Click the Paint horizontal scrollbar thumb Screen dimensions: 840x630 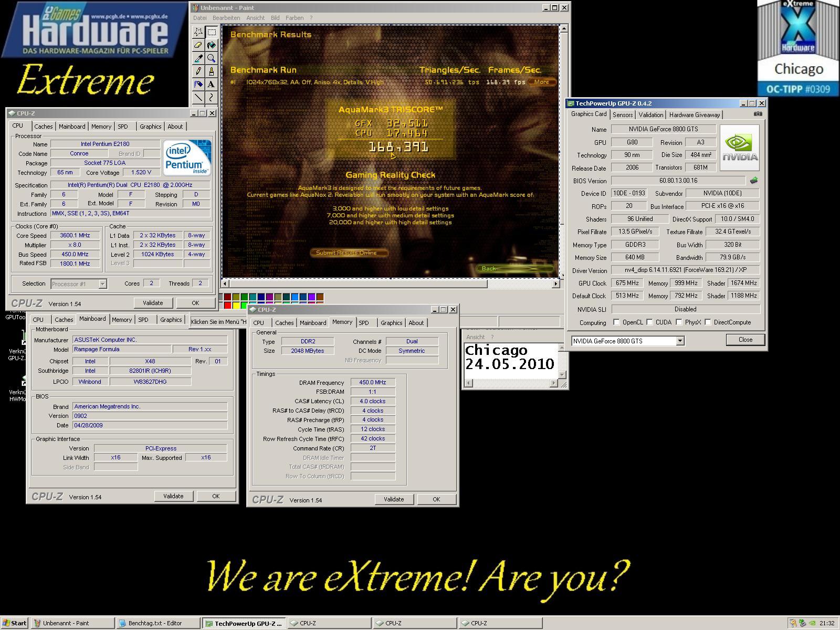coord(359,283)
